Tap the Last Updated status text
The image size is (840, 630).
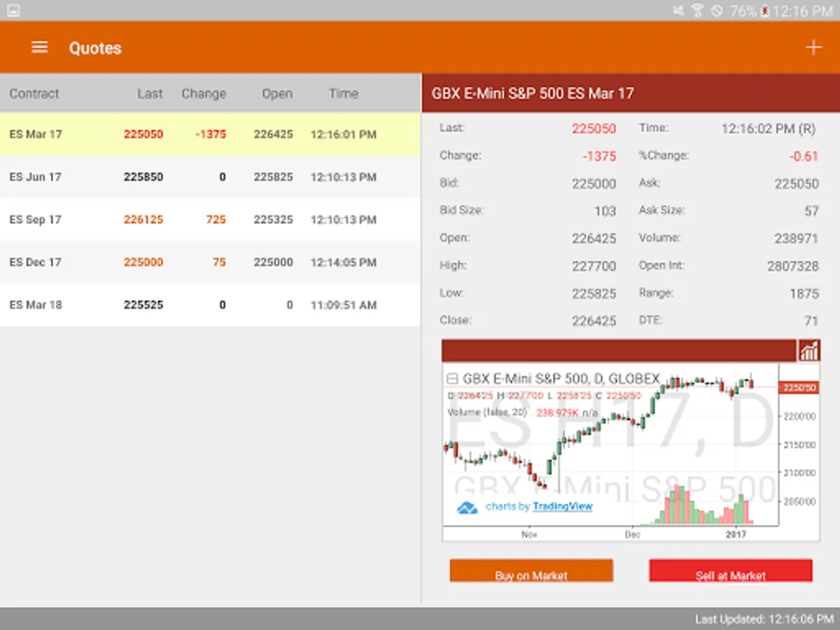coord(764,619)
